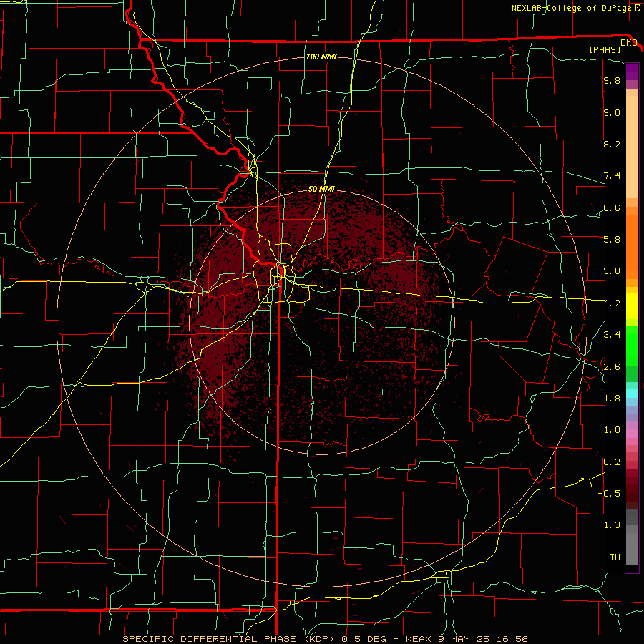Click the -1.3 scale value
Image resolution: width=644 pixels, height=644 pixels.
click(609, 525)
